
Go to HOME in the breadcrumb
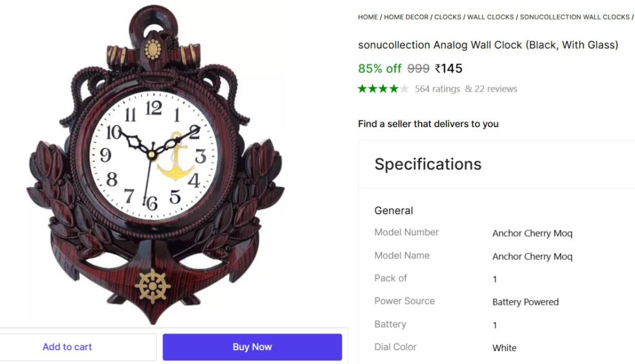click(x=368, y=17)
